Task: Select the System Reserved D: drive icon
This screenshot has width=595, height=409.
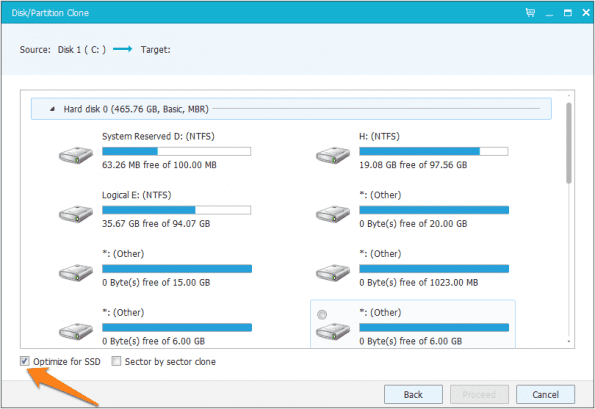Action: pyautogui.click(x=76, y=155)
